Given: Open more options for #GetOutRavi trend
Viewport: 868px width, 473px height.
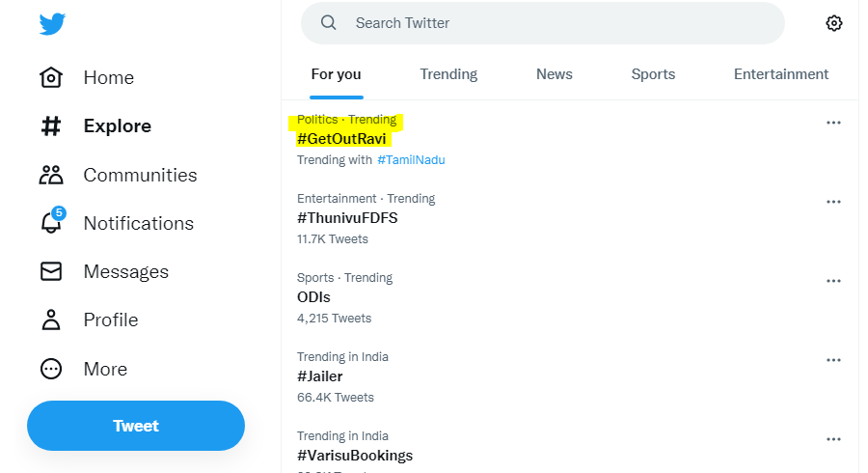Looking at the screenshot, I should (x=833, y=123).
